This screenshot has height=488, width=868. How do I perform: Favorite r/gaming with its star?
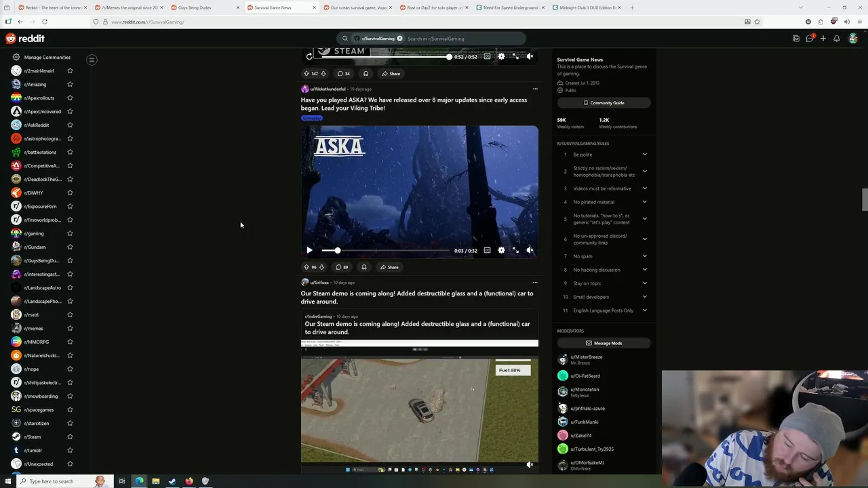[70, 233]
